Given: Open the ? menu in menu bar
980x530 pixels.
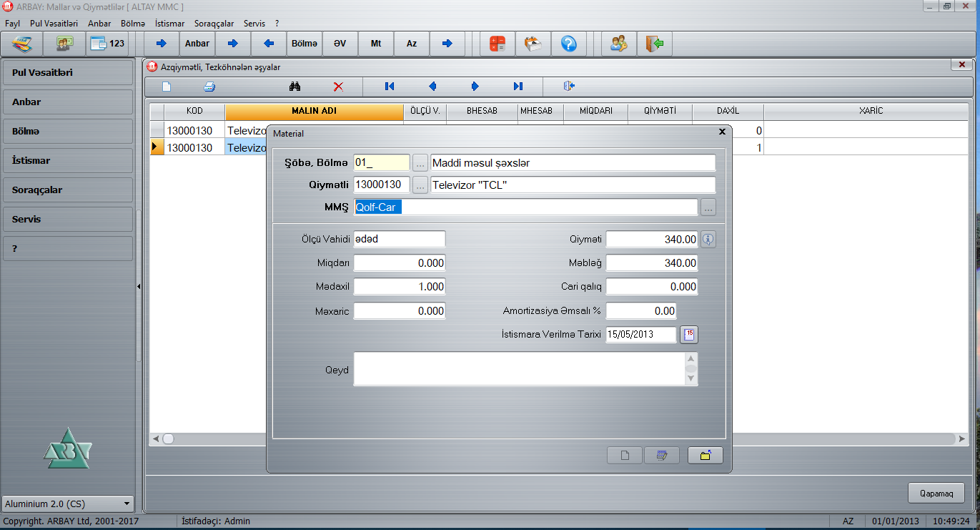Looking at the screenshot, I should [x=277, y=24].
